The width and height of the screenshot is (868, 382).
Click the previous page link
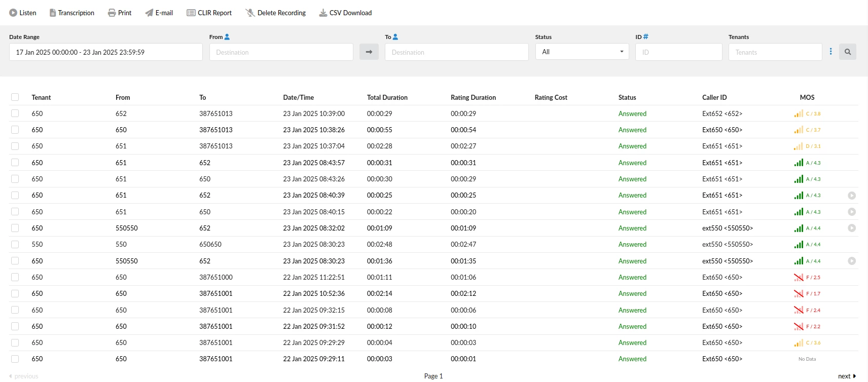point(24,376)
